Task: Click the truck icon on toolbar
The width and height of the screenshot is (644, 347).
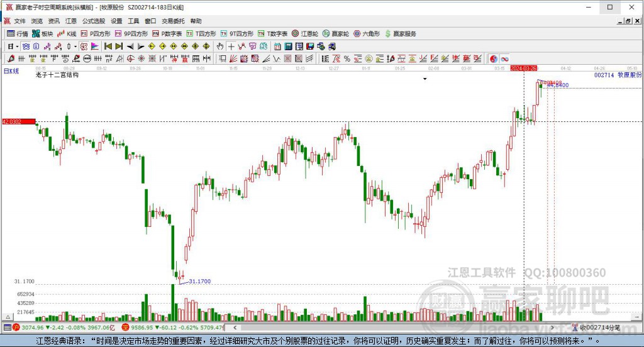Action: (x=332, y=47)
